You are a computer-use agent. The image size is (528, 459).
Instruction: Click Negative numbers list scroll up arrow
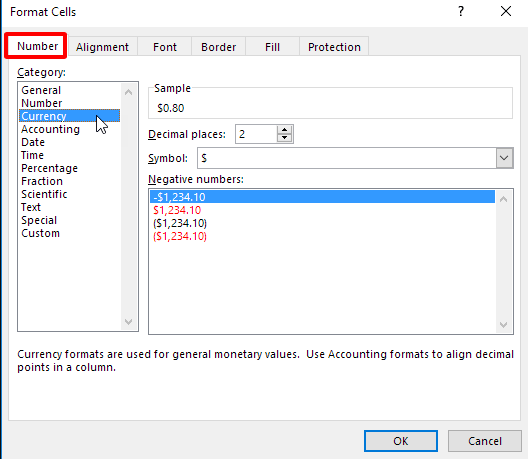click(x=503, y=199)
